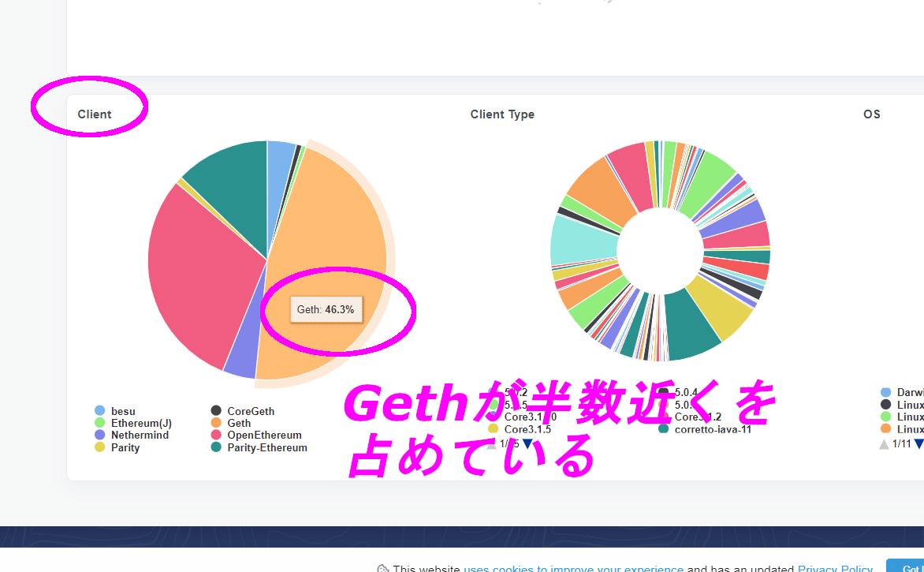Open the 'uses cookies to improve your experience' link
Screen dimensions: 924x572
click(573, 569)
